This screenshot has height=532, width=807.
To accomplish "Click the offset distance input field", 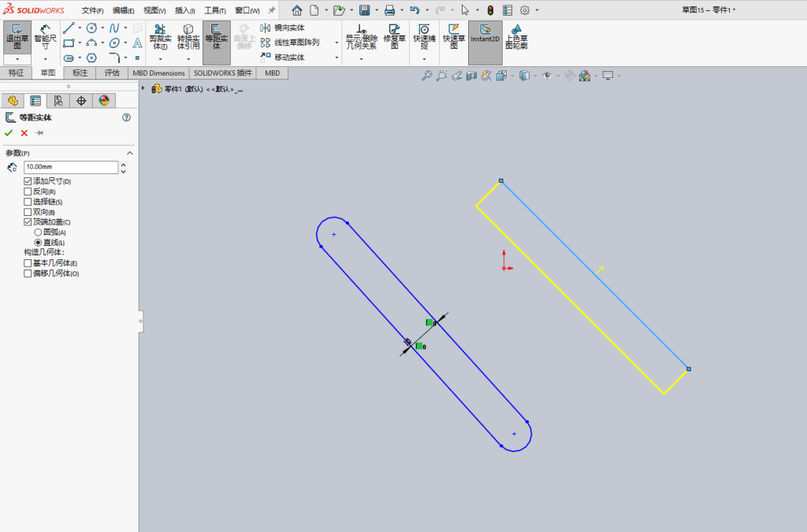I will (x=71, y=167).
